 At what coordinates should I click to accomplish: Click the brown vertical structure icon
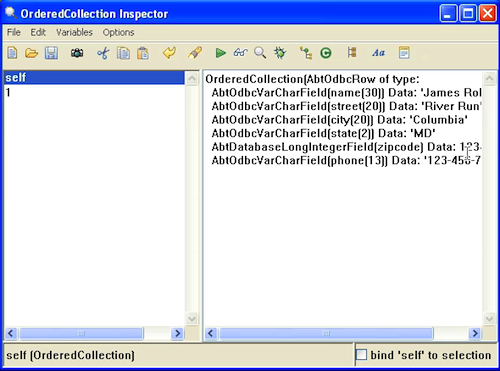[x=352, y=53]
